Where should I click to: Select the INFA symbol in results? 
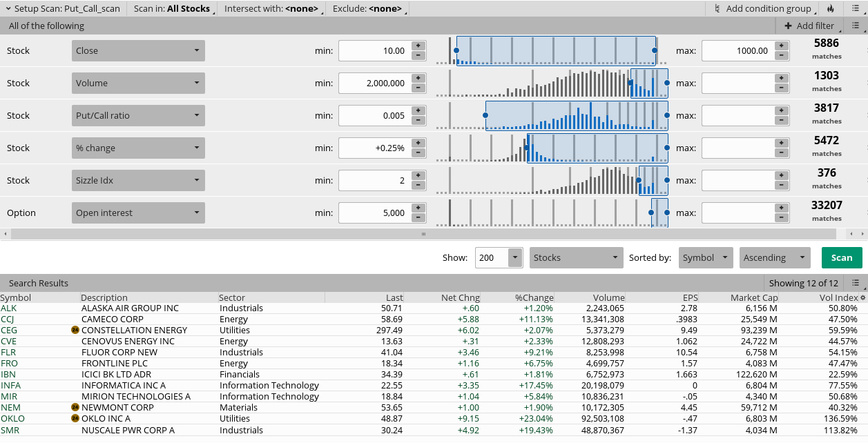coord(10,386)
